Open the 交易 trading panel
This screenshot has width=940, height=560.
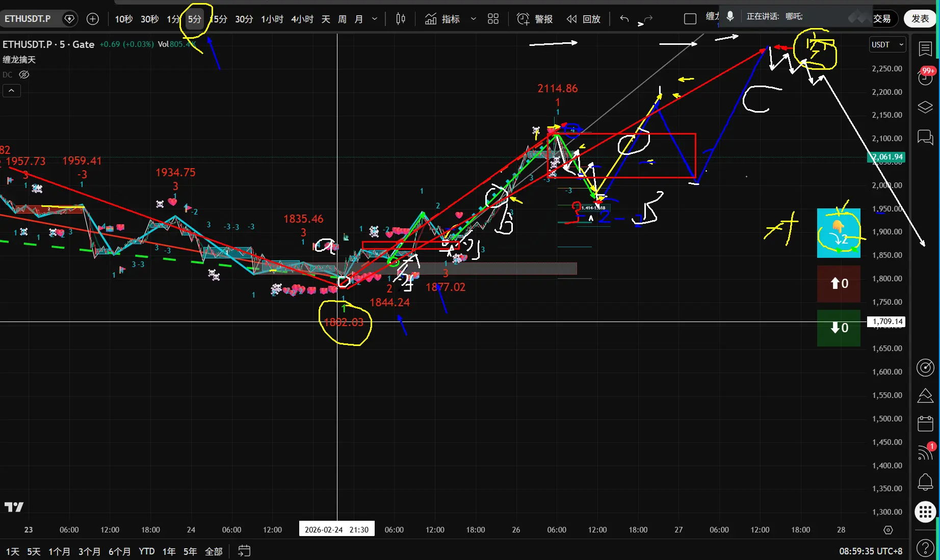(882, 19)
